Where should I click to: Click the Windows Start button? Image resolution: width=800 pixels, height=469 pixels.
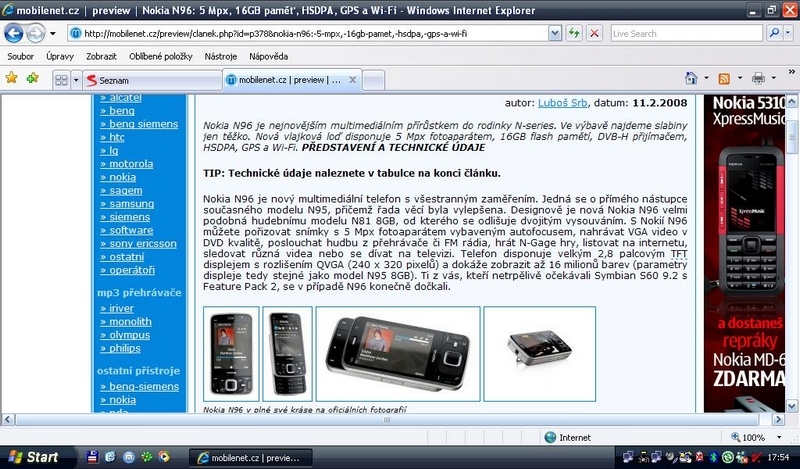point(33,457)
